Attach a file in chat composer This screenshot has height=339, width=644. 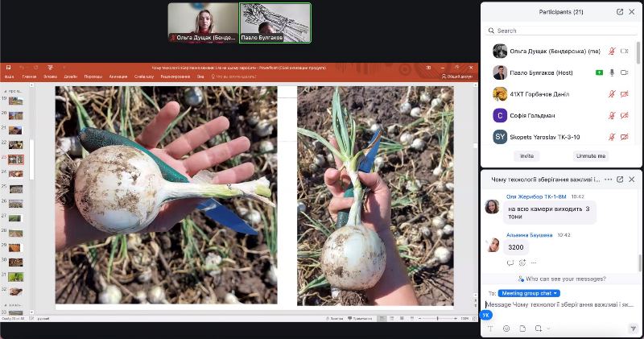pos(522,329)
